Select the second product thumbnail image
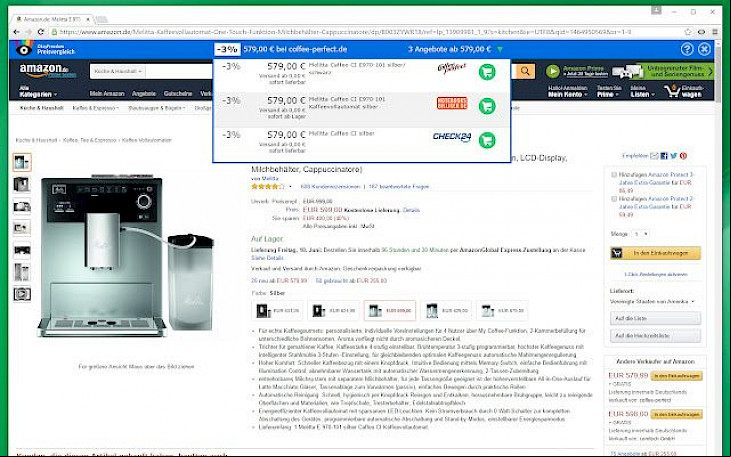Image resolution: width=731 pixels, height=457 pixels. pos(22,184)
